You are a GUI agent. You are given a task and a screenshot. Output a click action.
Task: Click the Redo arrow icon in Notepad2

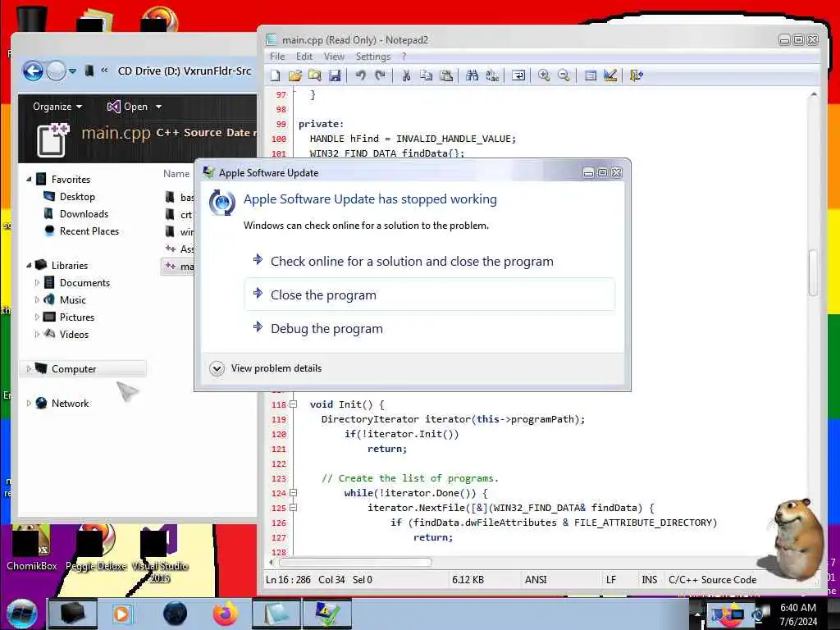[x=381, y=75]
